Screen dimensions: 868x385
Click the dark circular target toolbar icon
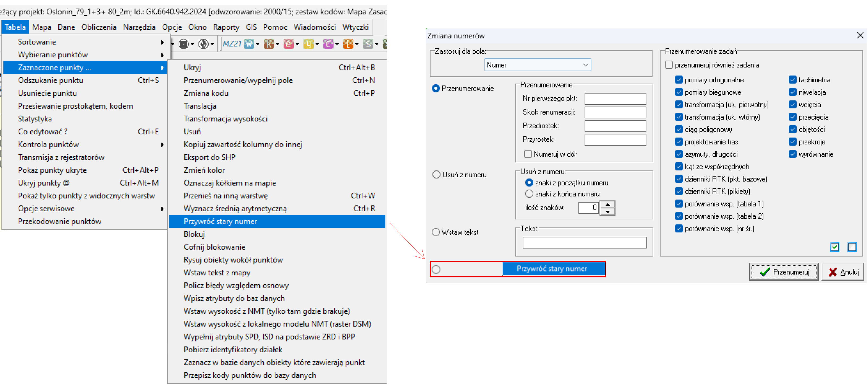click(x=183, y=44)
